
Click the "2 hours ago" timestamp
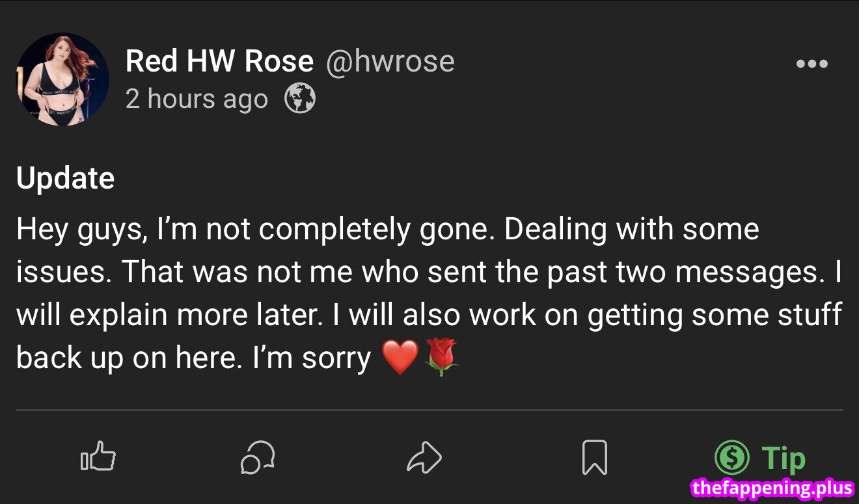[197, 99]
